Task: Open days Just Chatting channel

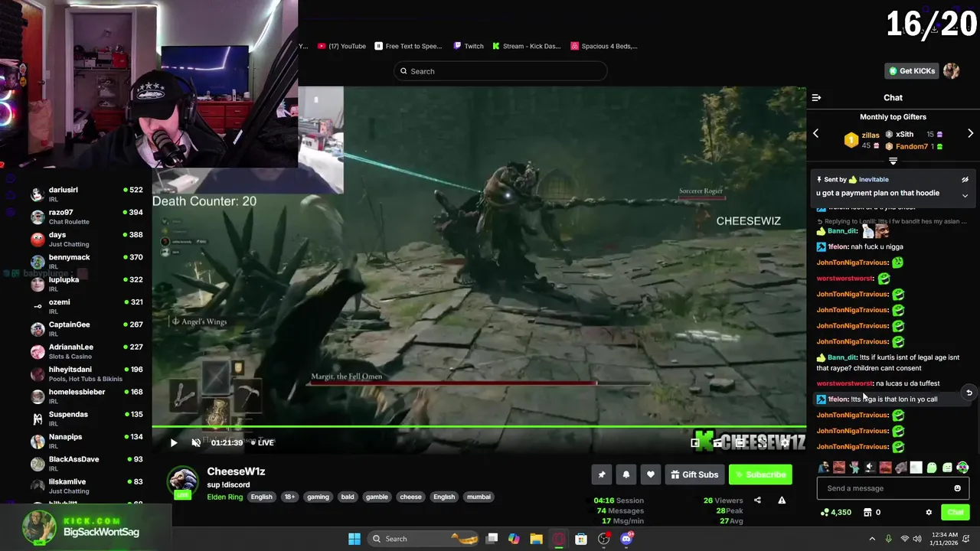Action: pyautogui.click(x=87, y=239)
